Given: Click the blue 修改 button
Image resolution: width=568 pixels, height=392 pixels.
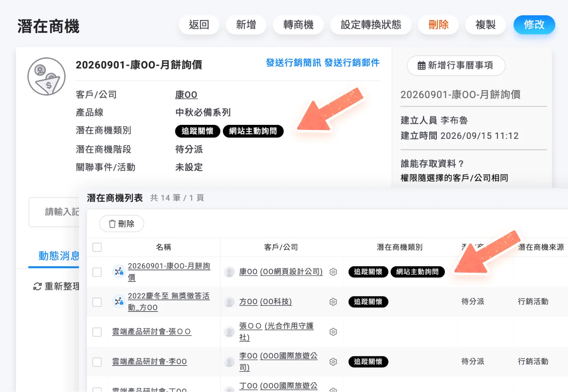Looking at the screenshot, I should [x=534, y=25].
